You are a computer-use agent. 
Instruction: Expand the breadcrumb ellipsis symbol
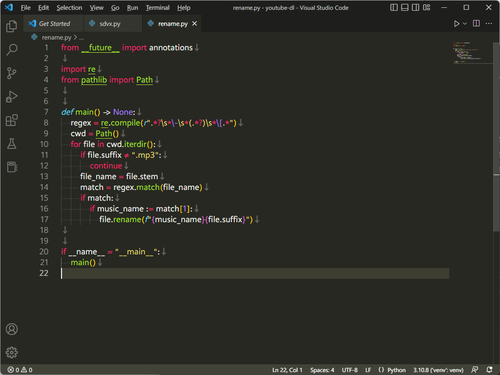tap(82, 37)
